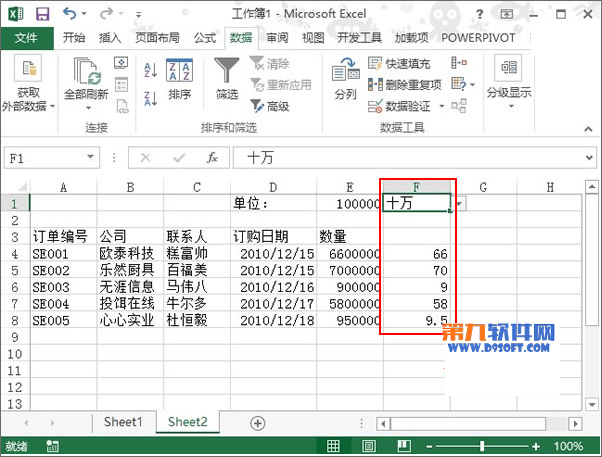602x457 pixels.
Task: Switch to Sheet1 worksheet tab
Action: click(123, 422)
